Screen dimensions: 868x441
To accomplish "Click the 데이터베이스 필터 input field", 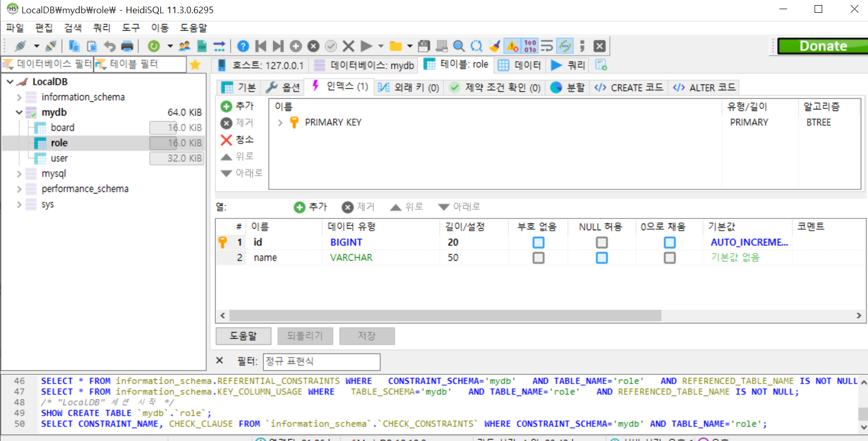I will (x=48, y=64).
